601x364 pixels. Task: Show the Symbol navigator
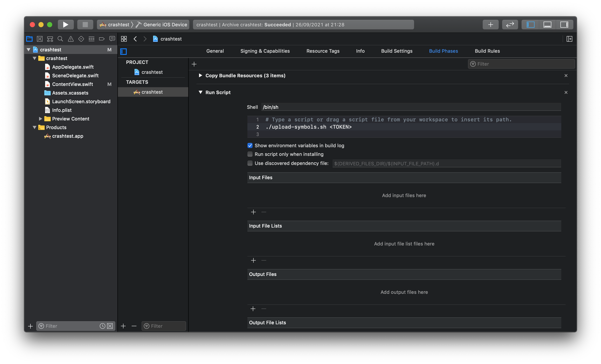point(50,39)
